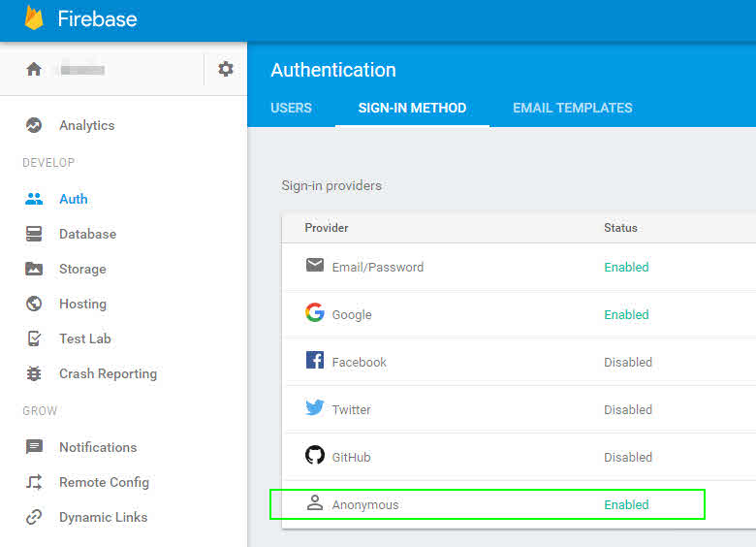Click the Anonymous provider's Enabled status
The width and height of the screenshot is (756, 547).
(626, 504)
